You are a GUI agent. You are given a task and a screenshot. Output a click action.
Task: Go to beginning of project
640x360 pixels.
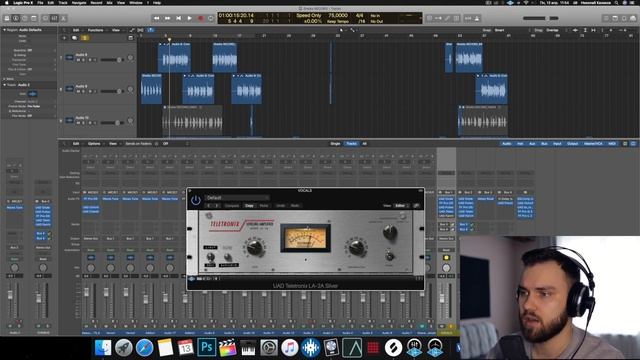[x=178, y=18]
